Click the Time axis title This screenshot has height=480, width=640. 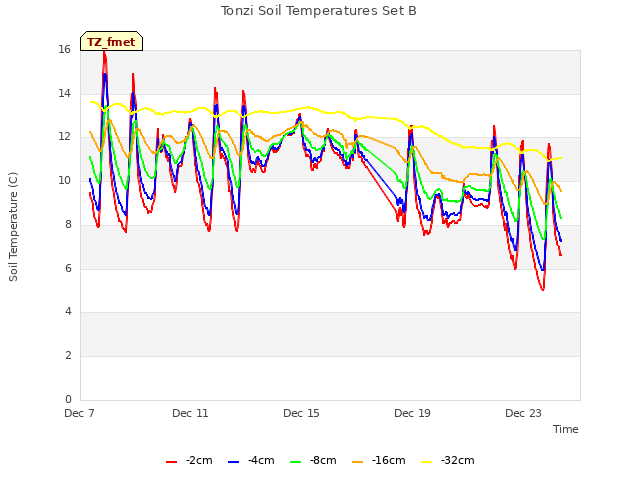566,429
